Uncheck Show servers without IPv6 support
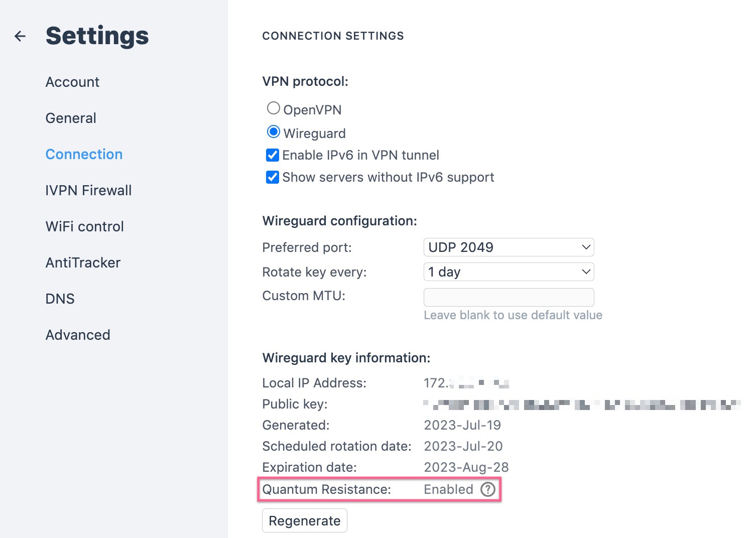This screenshot has width=756, height=538. tap(272, 177)
